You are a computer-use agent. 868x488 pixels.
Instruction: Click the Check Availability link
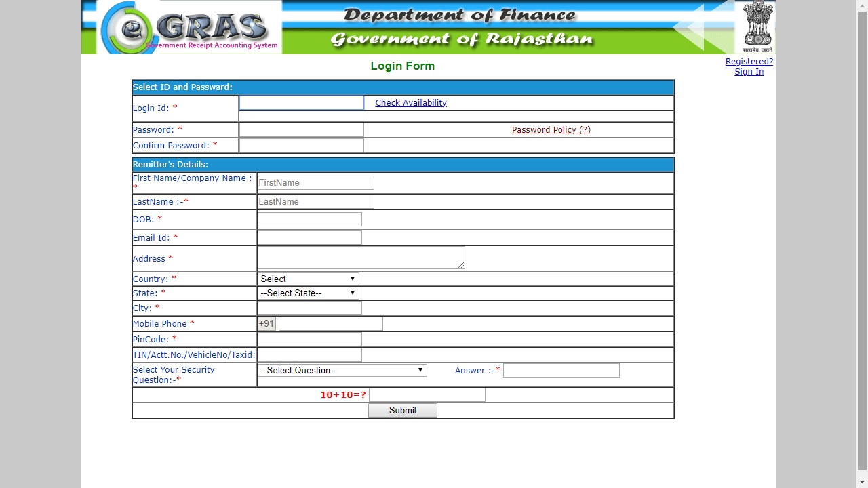pyautogui.click(x=410, y=102)
